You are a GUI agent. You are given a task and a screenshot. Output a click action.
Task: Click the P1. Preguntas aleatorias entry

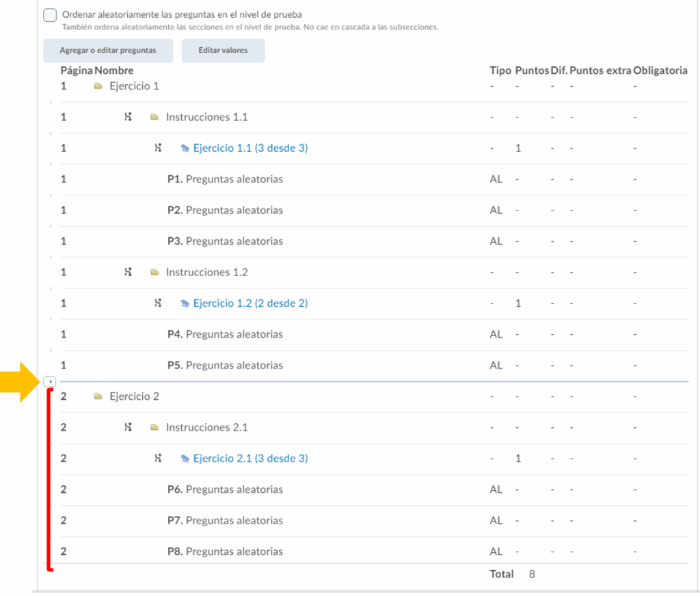[x=225, y=179]
